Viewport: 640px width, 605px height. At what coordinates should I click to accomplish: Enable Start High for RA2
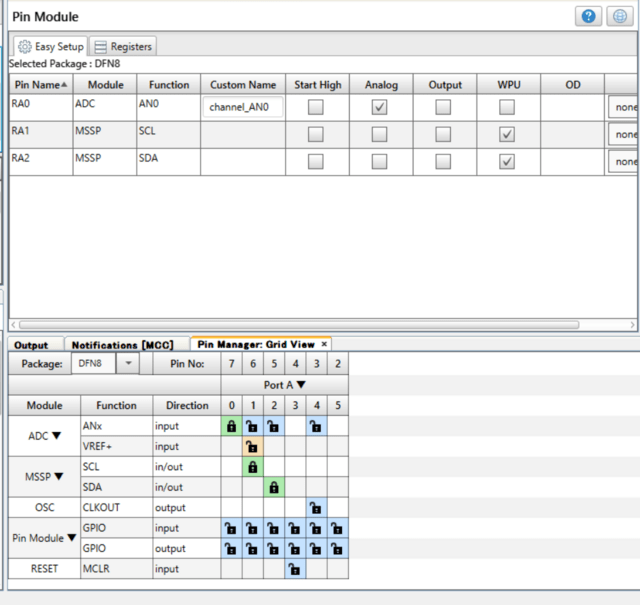click(315, 161)
